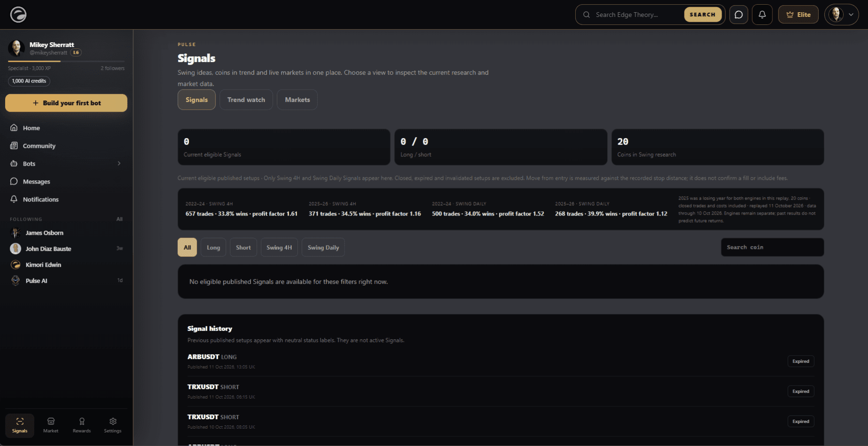Filter signals by Short
The height and width of the screenshot is (446, 868).
pos(244,247)
